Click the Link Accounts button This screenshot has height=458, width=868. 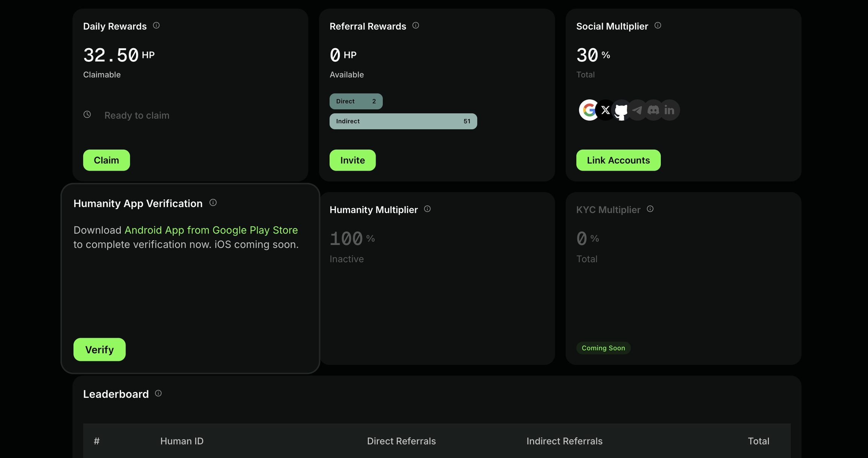point(618,160)
